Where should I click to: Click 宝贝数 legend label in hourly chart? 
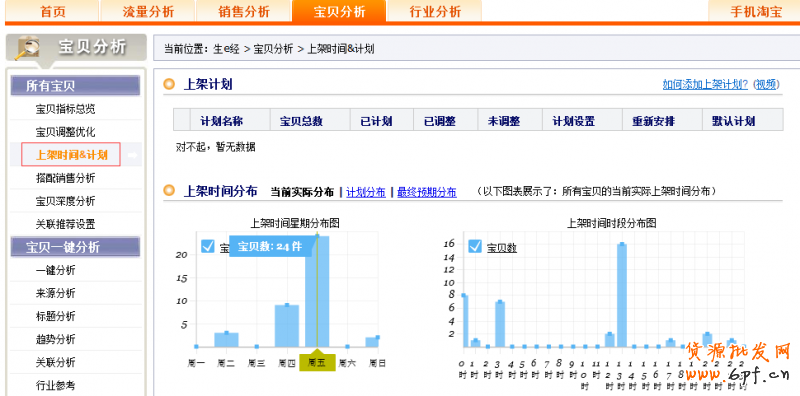(x=502, y=248)
